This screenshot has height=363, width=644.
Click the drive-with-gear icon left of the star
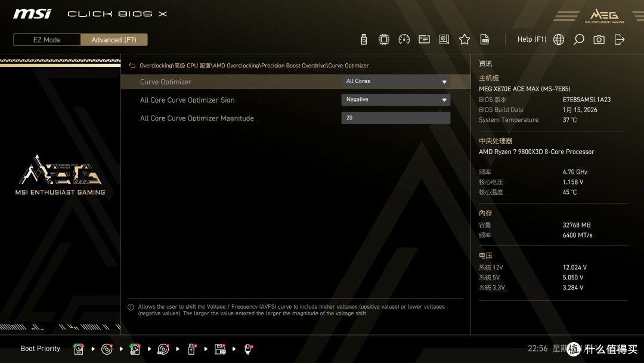[444, 39]
